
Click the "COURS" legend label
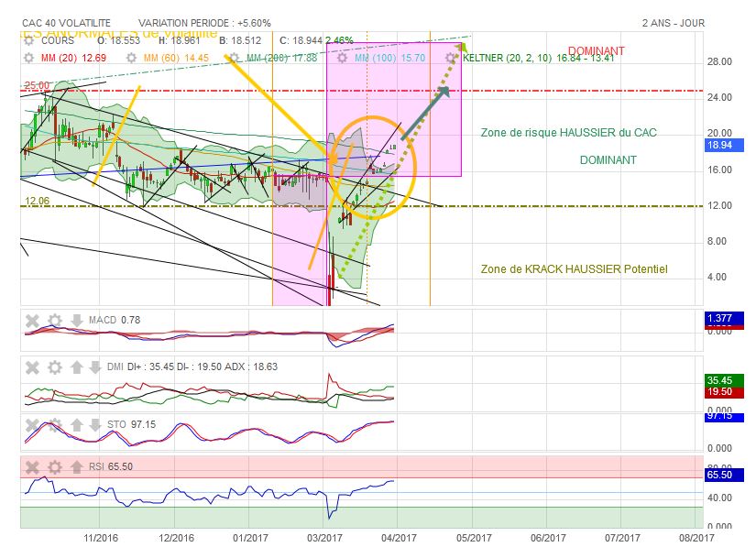pyautogui.click(x=58, y=40)
